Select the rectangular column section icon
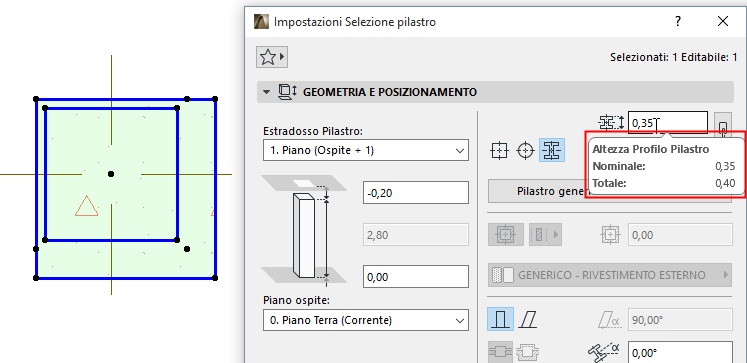The width and height of the screenshot is (747, 363). tap(499, 151)
